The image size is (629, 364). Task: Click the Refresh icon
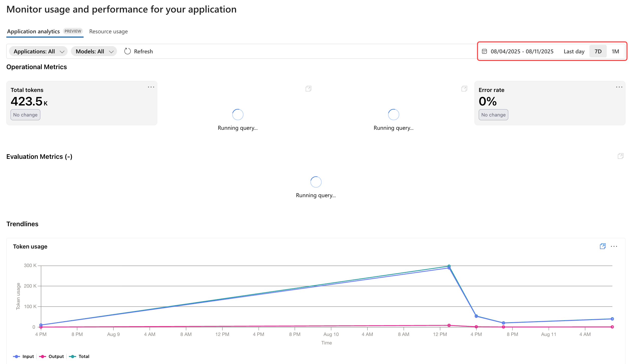point(128,51)
